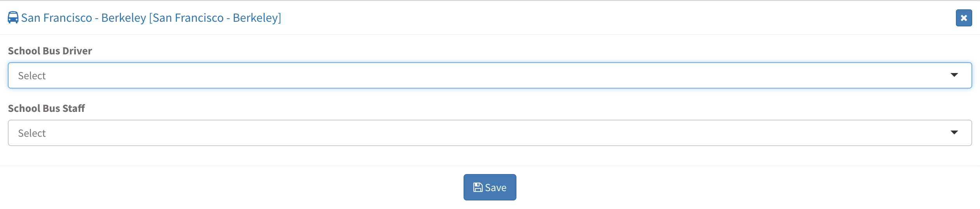Click the white X icon at top right
The height and width of the screenshot is (209, 980).
(964, 18)
